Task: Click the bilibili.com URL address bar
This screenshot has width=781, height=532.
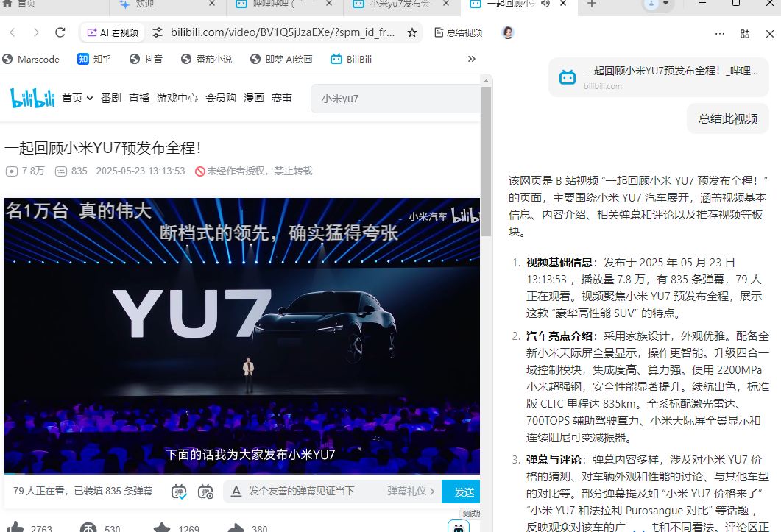Action: pyautogui.click(x=283, y=33)
